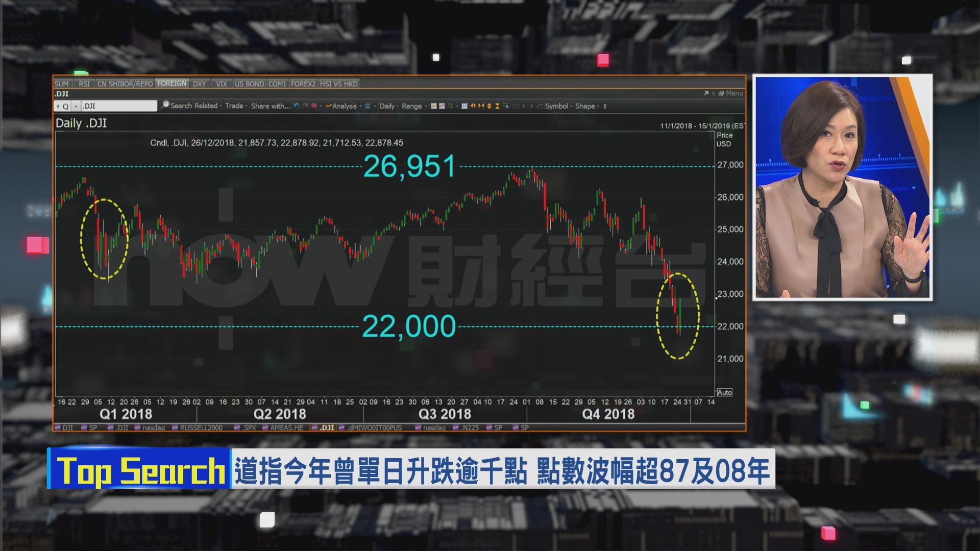Viewport: 980px width, 551px height.
Task: Click the hourglass icon in toolbar
Action: pos(497,106)
